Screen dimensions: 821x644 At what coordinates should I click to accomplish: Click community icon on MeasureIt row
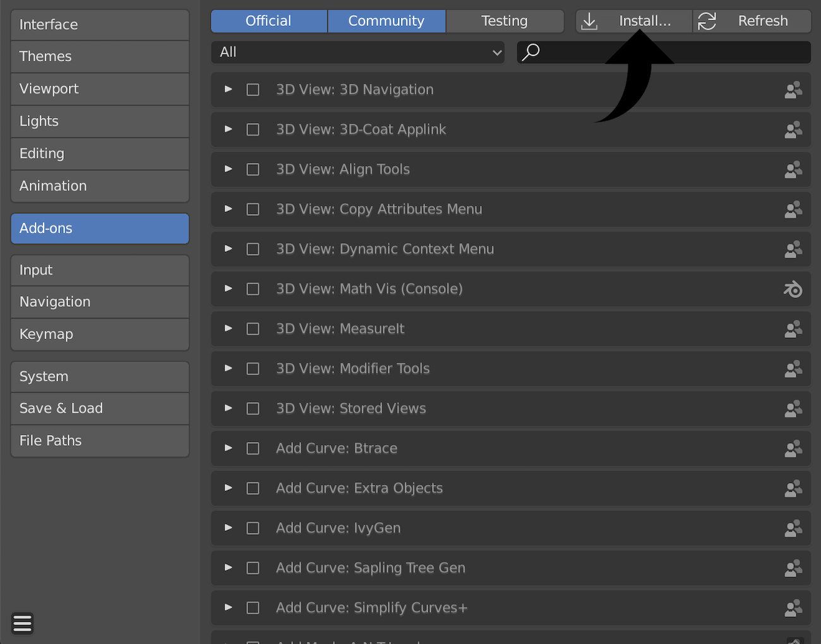[793, 329]
